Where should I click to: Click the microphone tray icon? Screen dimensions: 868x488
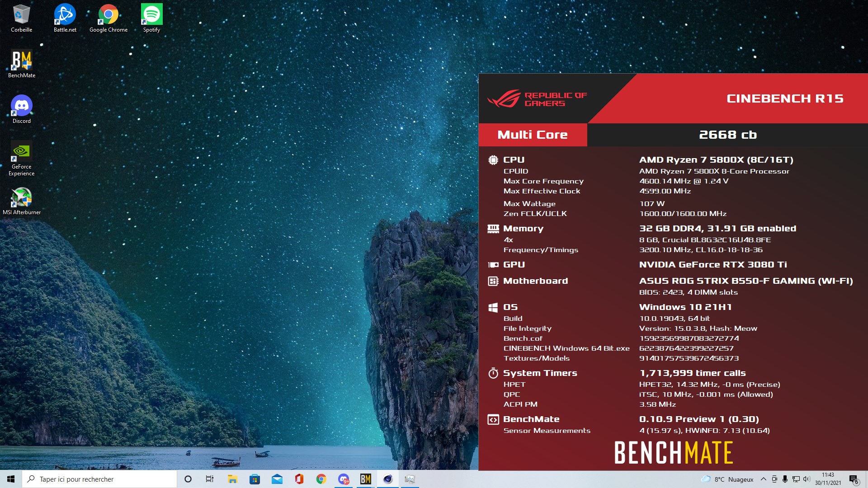coord(785,479)
